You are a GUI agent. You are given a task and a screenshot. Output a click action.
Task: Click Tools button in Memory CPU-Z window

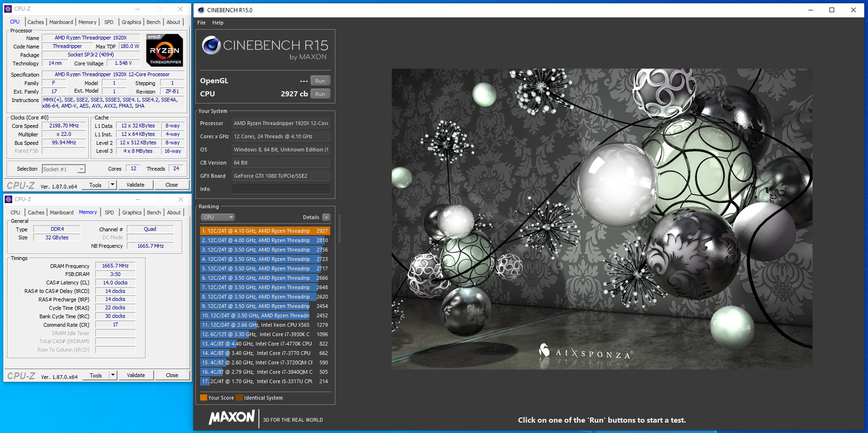[96, 375]
